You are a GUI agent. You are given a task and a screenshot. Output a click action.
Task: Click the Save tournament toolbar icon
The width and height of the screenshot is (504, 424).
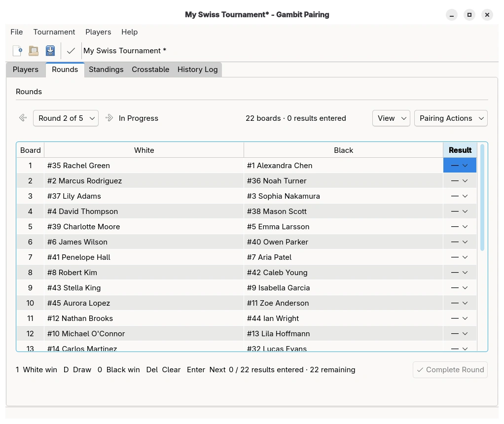[50, 51]
